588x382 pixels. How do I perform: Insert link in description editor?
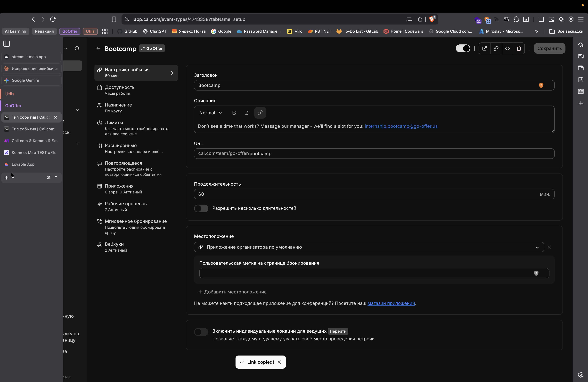click(x=260, y=113)
